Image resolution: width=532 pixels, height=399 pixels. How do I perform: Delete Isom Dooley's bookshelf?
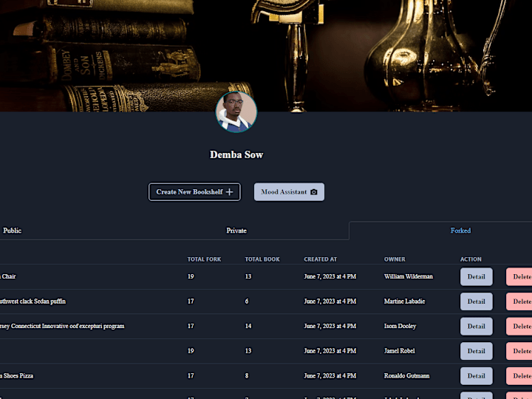point(519,326)
